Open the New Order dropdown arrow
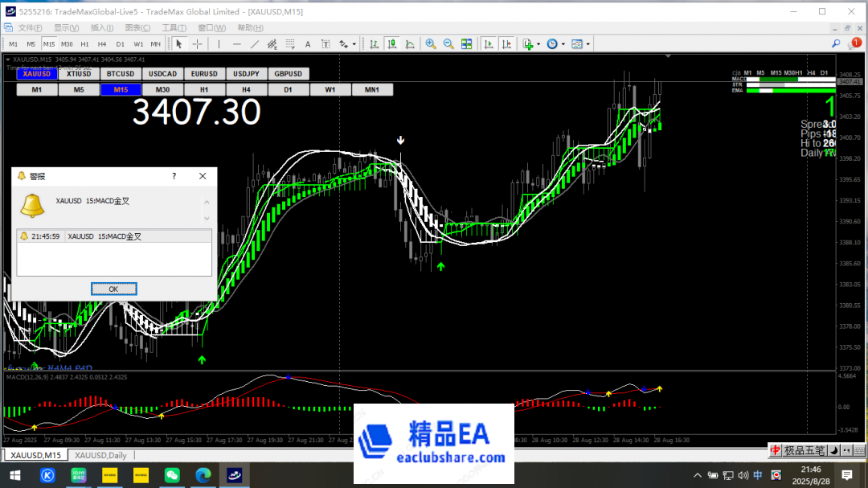Screen dimensions: 868x488 pyautogui.click(x=538, y=43)
